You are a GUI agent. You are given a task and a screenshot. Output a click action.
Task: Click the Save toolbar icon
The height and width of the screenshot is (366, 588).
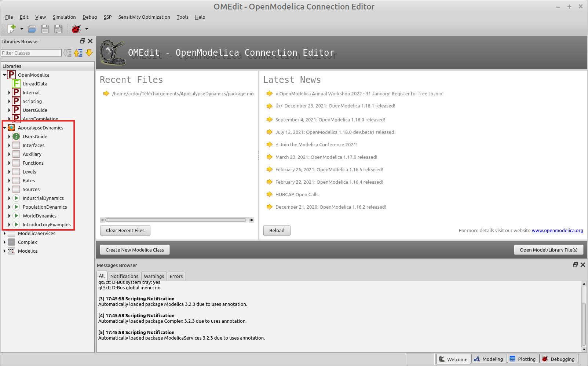coord(45,29)
